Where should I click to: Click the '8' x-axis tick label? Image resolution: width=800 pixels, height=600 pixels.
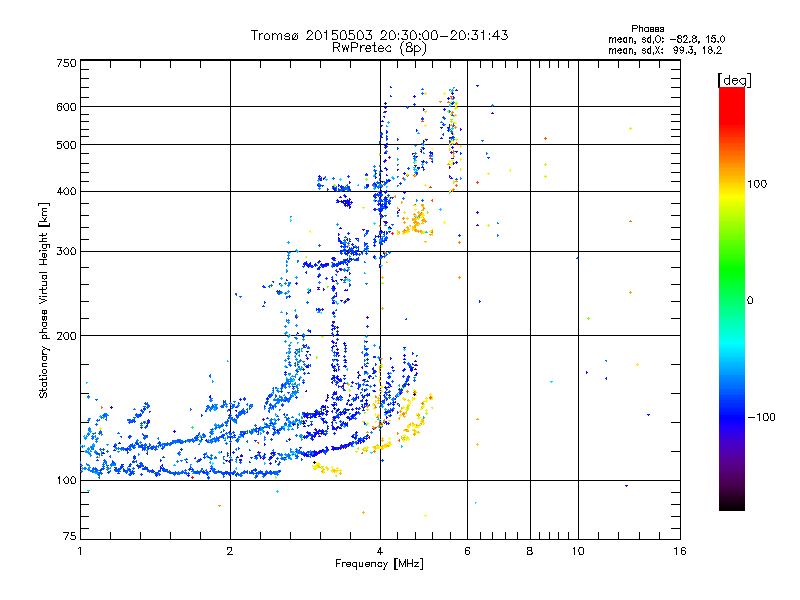pyautogui.click(x=530, y=551)
